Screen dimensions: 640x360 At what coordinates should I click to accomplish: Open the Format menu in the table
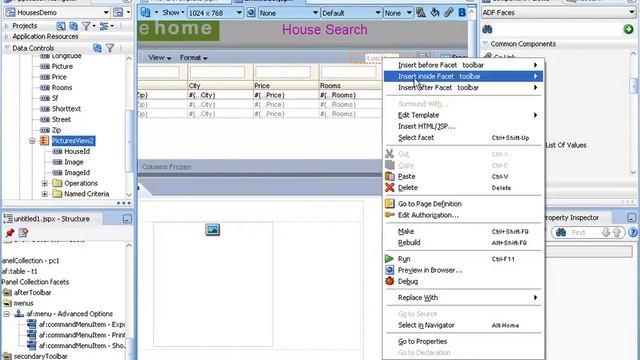(193, 58)
